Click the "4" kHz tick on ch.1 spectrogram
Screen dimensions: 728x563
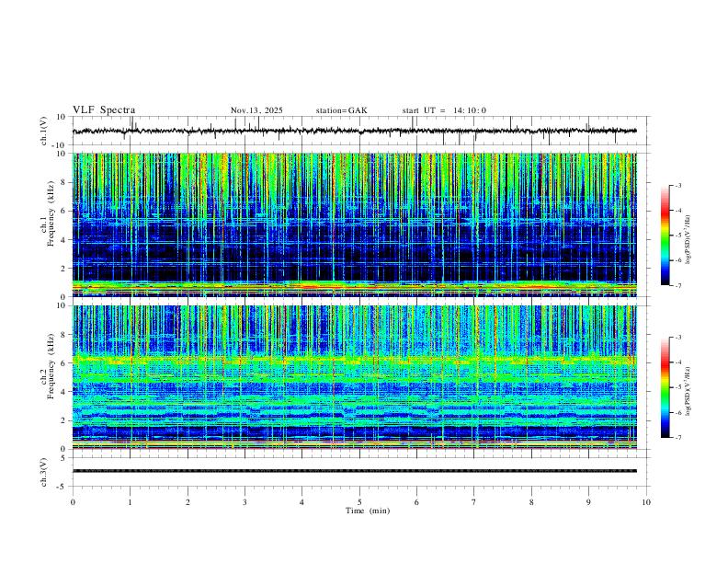point(64,240)
